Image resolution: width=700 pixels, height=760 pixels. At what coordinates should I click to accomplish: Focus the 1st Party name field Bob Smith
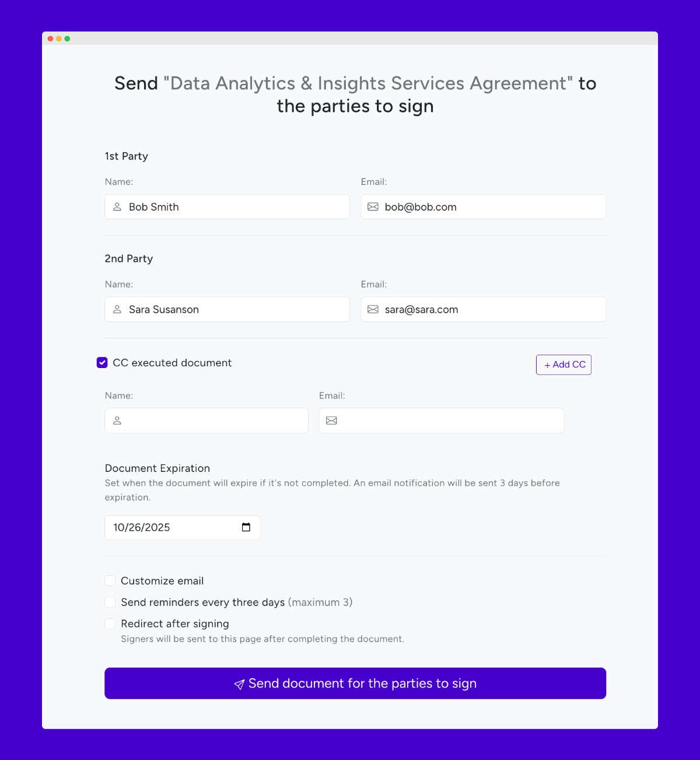[227, 207]
